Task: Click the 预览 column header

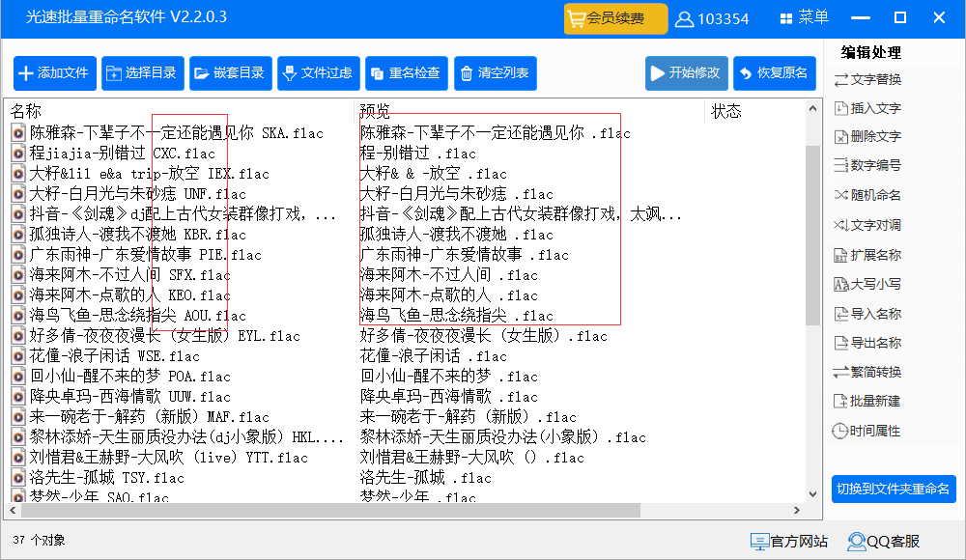Action: pos(375,111)
